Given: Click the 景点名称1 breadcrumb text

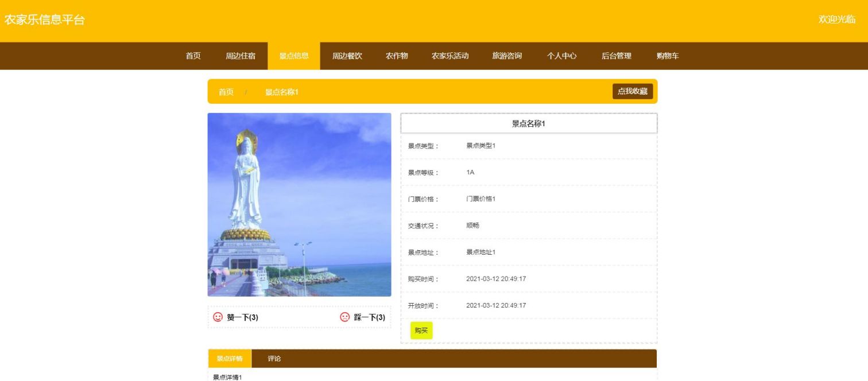Looking at the screenshot, I should pyautogui.click(x=281, y=92).
